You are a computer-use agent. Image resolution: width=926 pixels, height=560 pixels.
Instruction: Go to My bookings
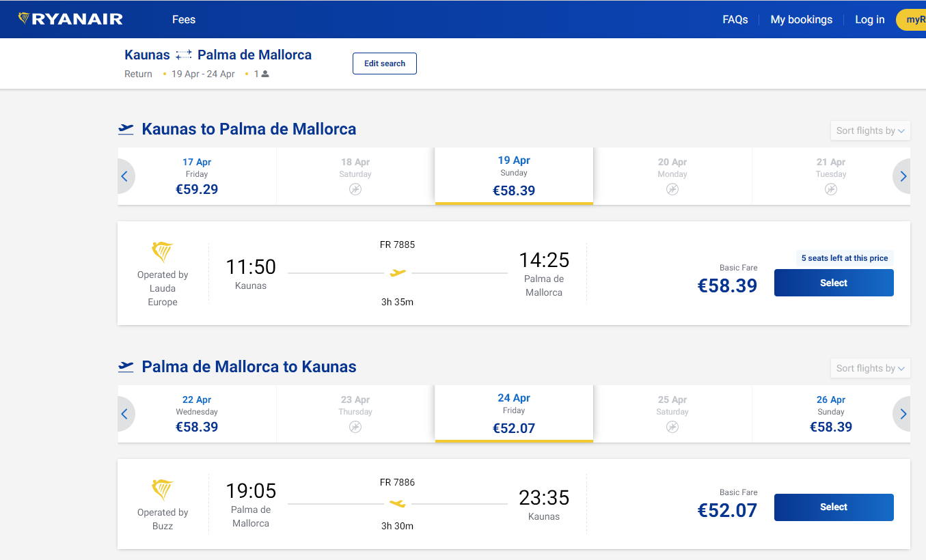(x=801, y=19)
